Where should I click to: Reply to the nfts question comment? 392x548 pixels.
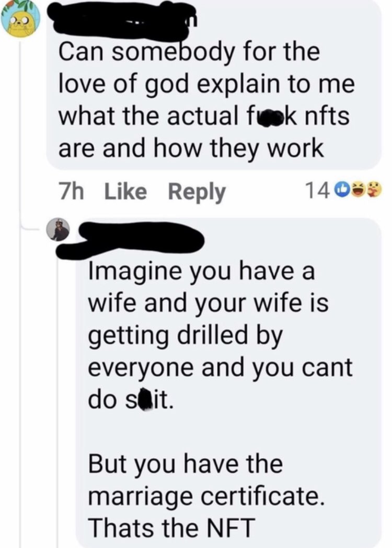click(196, 192)
